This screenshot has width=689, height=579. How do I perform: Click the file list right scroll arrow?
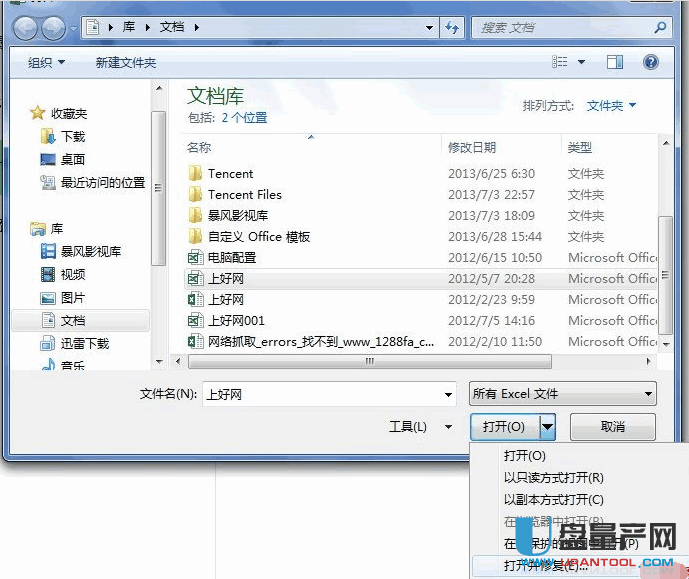point(648,362)
